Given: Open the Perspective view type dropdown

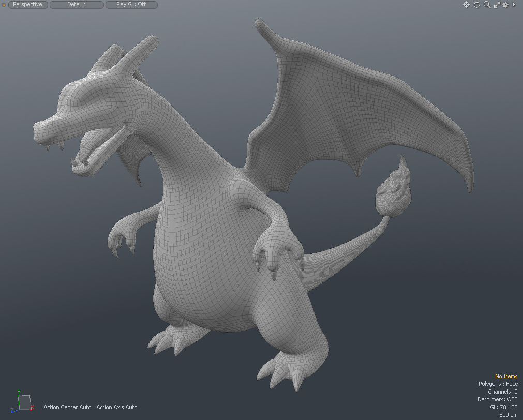Looking at the screenshot, I should (x=27, y=4).
